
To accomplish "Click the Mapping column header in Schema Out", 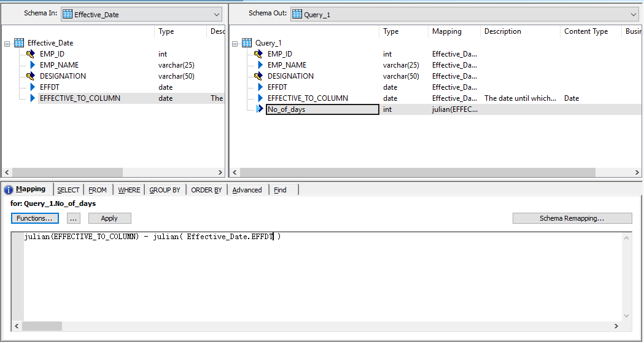I will pos(454,31).
